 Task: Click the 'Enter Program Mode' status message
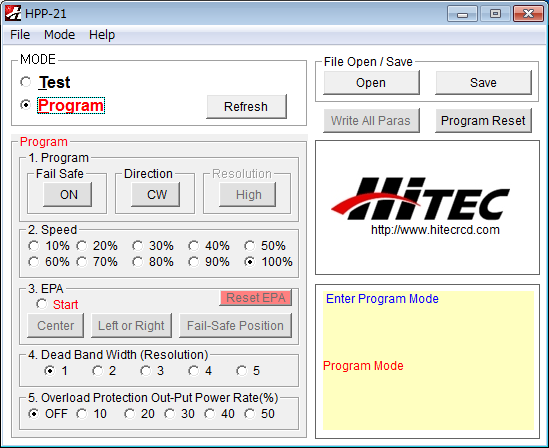(382, 299)
